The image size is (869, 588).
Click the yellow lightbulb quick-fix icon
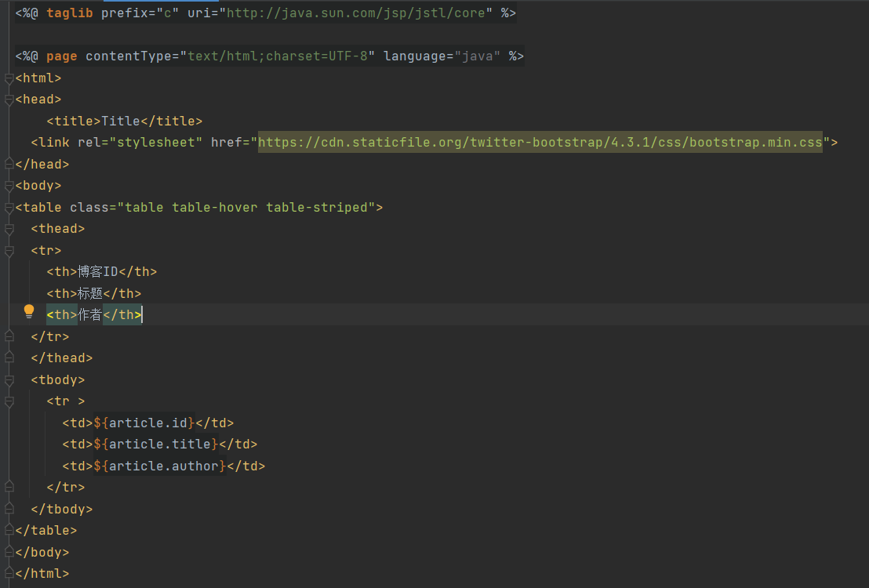pyautogui.click(x=29, y=311)
